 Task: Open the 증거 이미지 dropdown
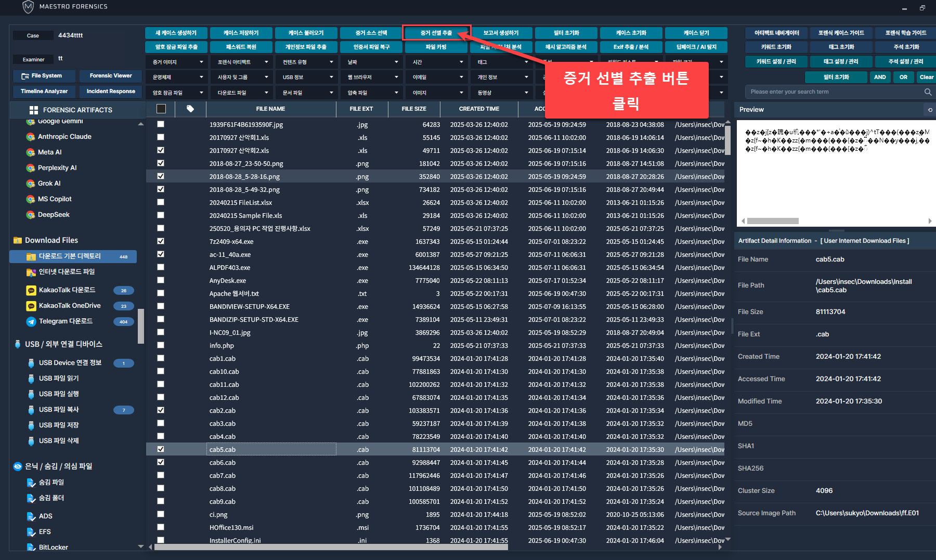point(177,62)
